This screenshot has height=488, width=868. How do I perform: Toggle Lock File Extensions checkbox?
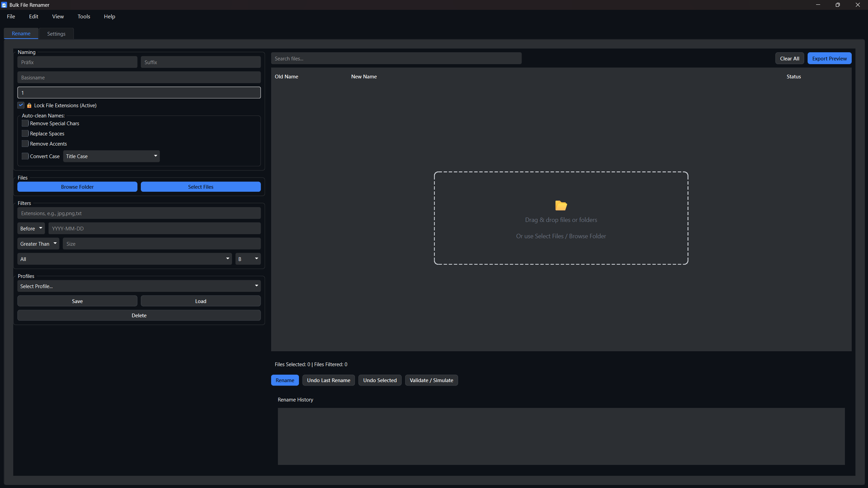click(x=21, y=105)
